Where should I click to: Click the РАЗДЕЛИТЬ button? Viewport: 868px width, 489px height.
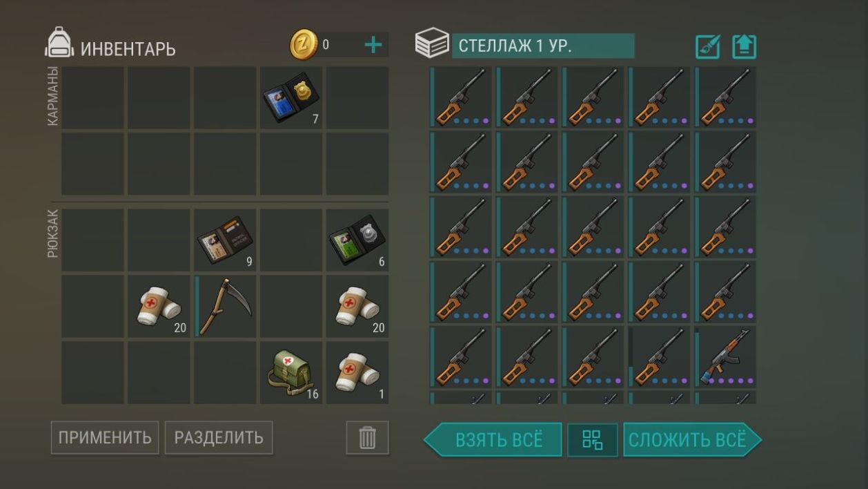(x=219, y=438)
